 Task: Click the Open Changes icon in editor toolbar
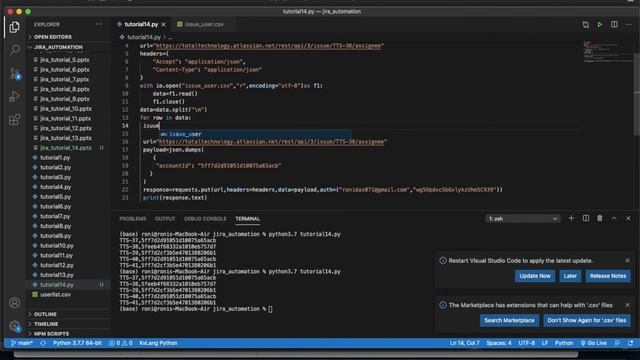(585, 24)
